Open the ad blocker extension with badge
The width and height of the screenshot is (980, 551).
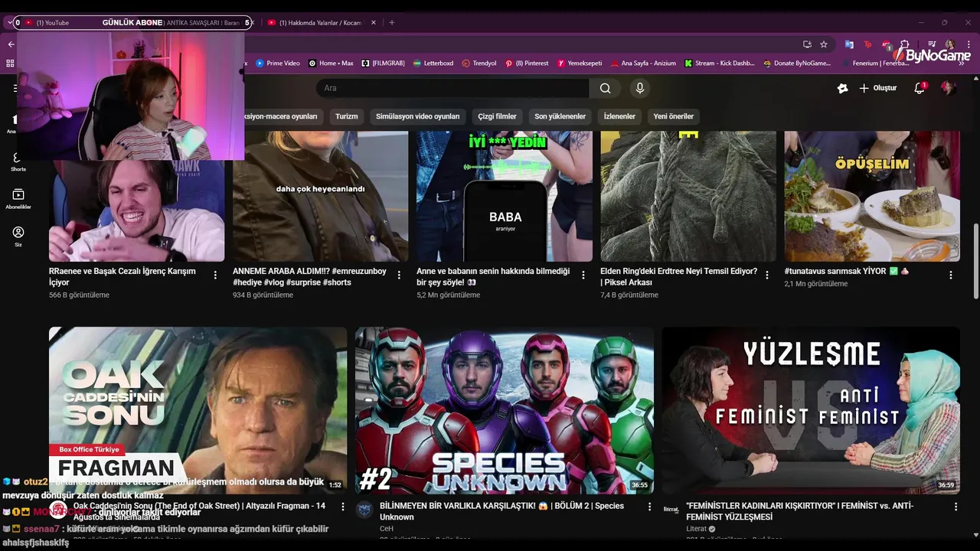point(886,44)
